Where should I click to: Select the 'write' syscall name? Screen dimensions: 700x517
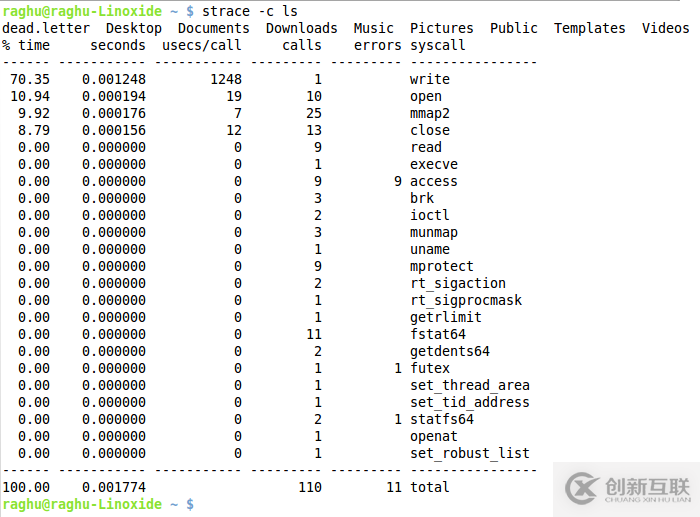pyautogui.click(x=430, y=79)
